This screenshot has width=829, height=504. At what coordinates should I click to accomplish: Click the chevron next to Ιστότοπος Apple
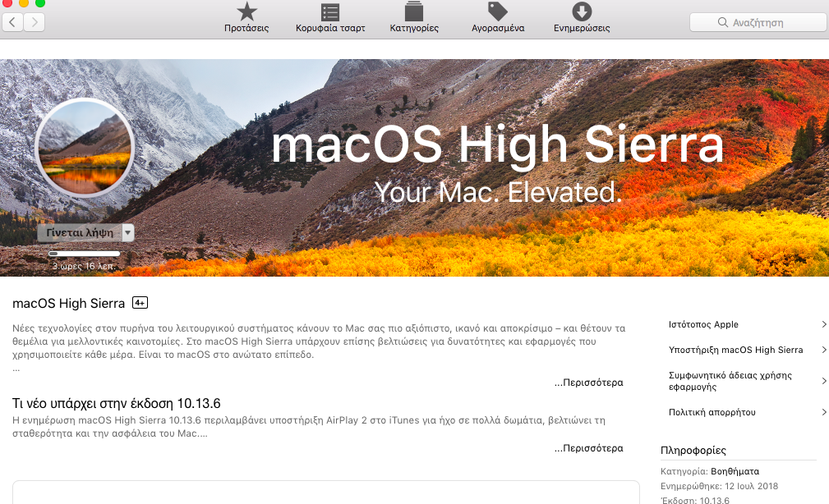pos(824,324)
